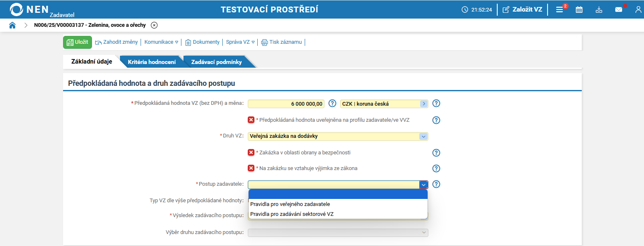644x246 pixels.
Task: Click help icon next to estimated value field
Action: click(333, 104)
